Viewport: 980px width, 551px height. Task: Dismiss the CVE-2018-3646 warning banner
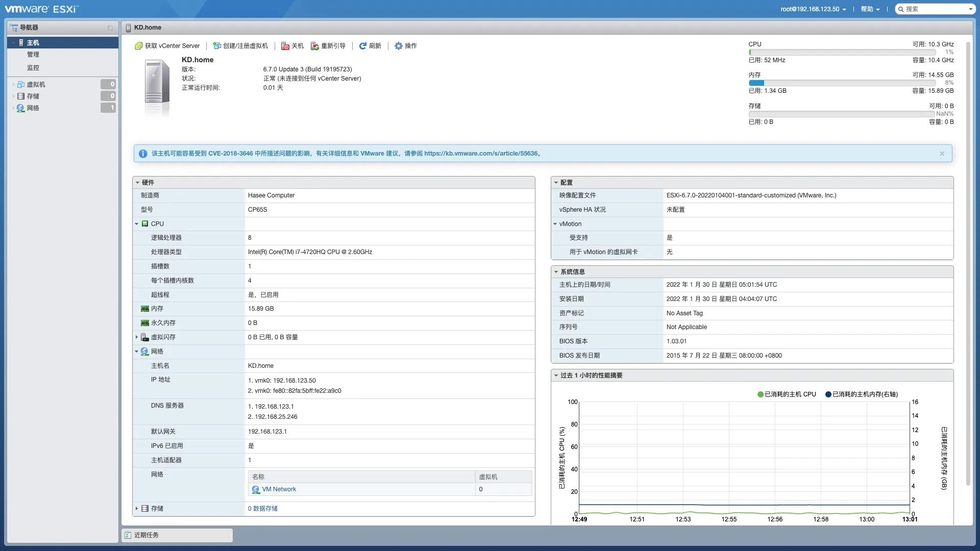click(942, 154)
